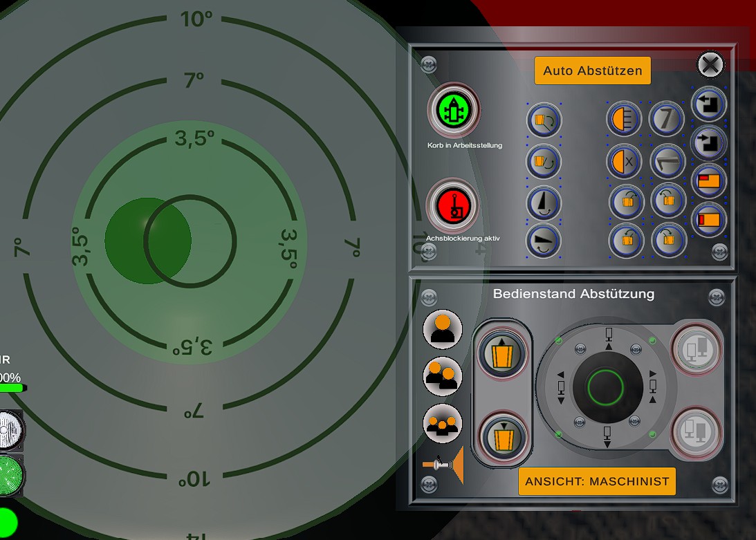Click the orange nozzle spray icon
This screenshot has width=756, height=540.
(443, 465)
